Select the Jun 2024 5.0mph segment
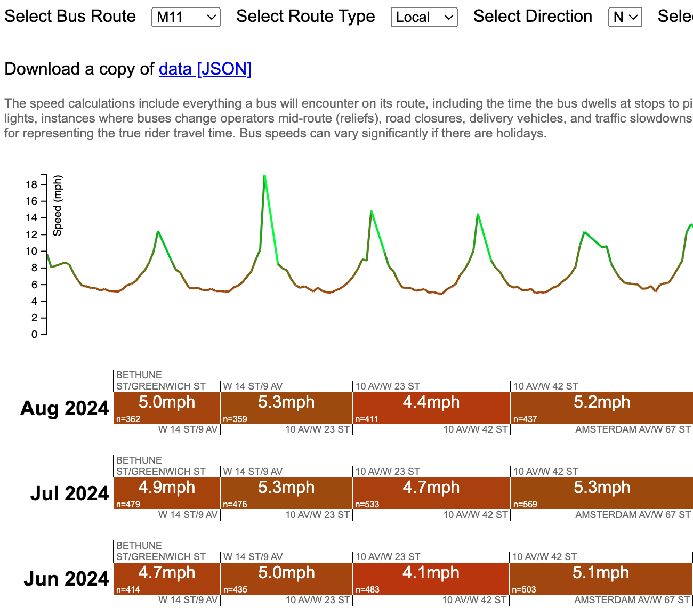The width and height of the screenshot is (693, 616). click(x=286, y=579)
